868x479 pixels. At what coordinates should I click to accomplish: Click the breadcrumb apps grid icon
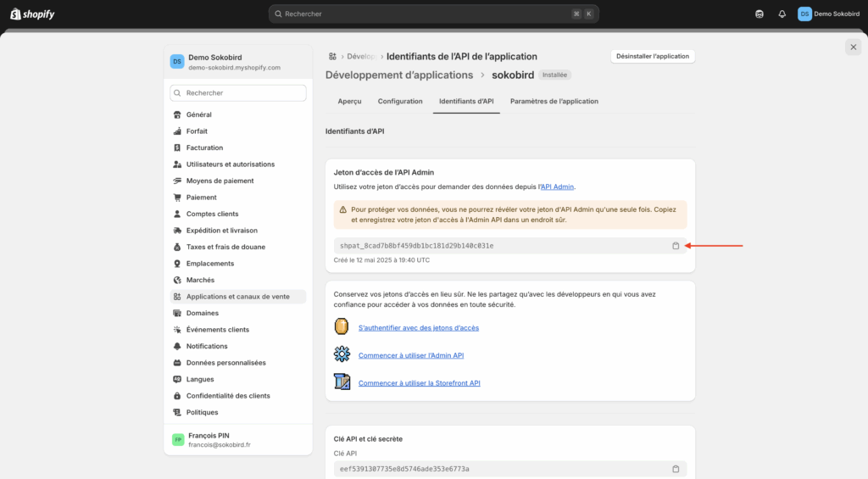(333, 57)
